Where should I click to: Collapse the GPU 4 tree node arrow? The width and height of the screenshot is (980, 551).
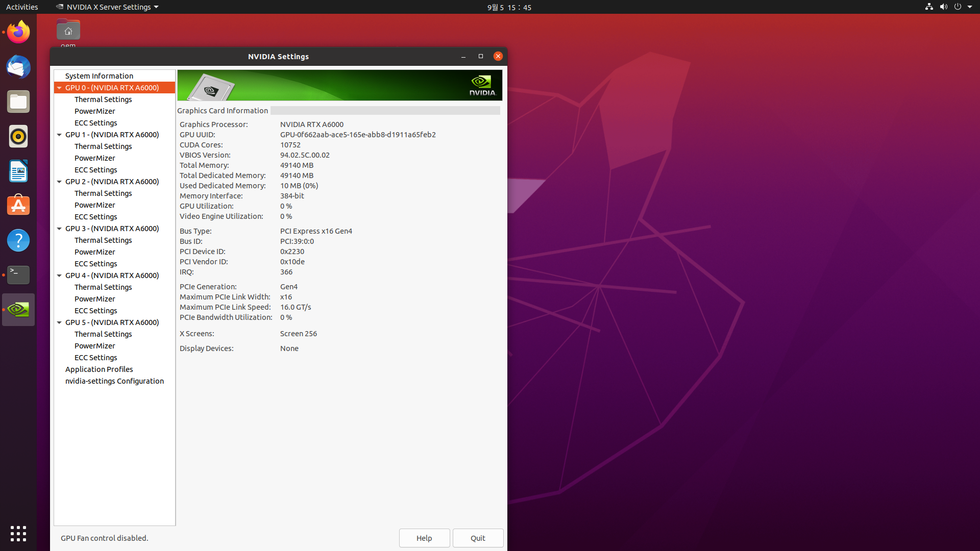point(59,275)
